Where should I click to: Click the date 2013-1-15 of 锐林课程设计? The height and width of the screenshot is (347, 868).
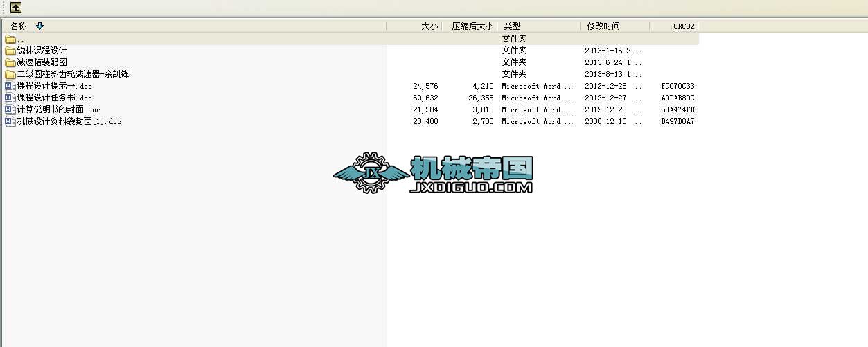(x=613, y=51)
